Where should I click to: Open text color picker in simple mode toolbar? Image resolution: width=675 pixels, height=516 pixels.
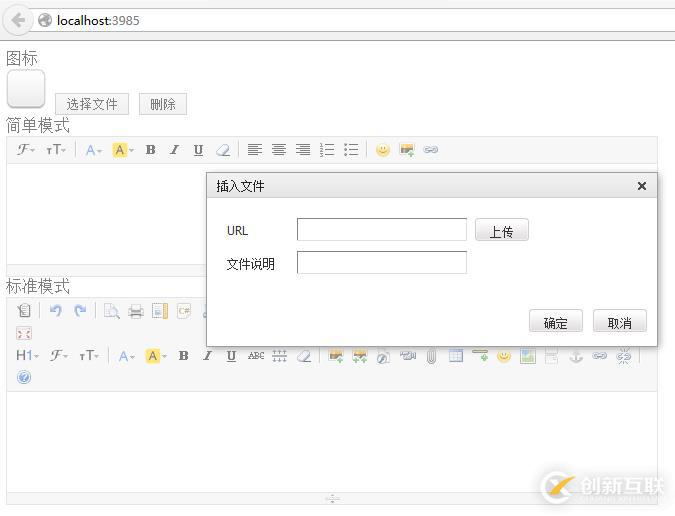pos(93,150)
